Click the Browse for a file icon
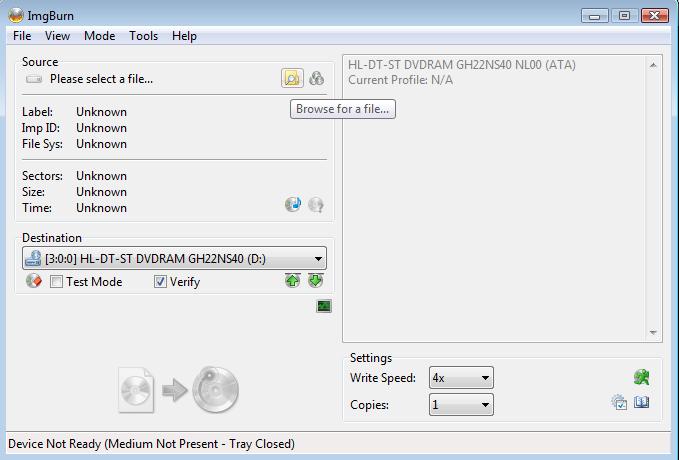The image size is (679, 460). click(292, 78)
